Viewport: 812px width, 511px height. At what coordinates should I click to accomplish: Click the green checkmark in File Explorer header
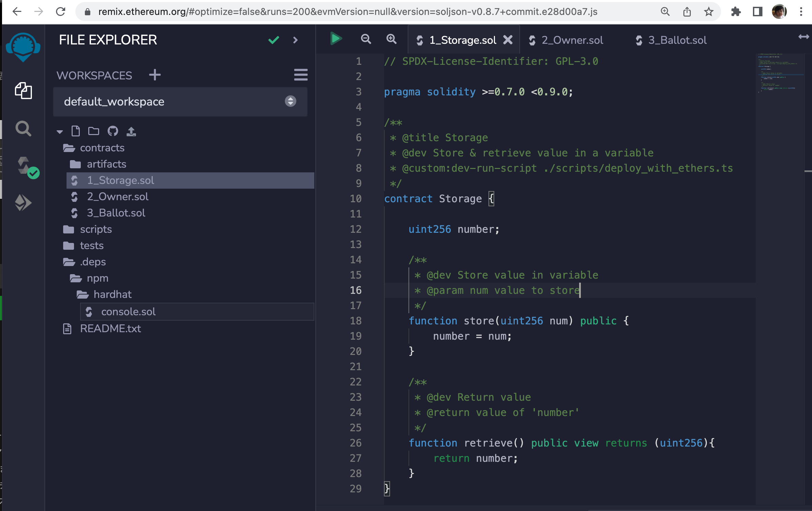click(x=274, y=40)
